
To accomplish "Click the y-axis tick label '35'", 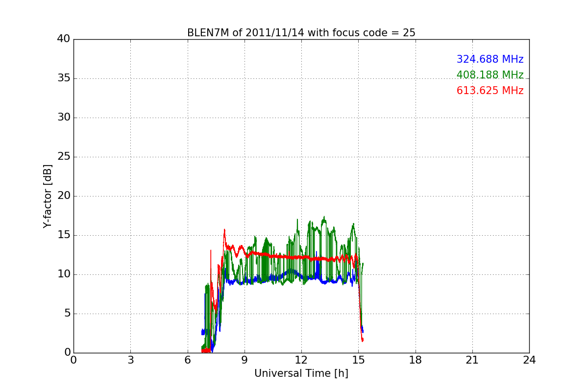I will pyautogui.click(x=64, y=78).
